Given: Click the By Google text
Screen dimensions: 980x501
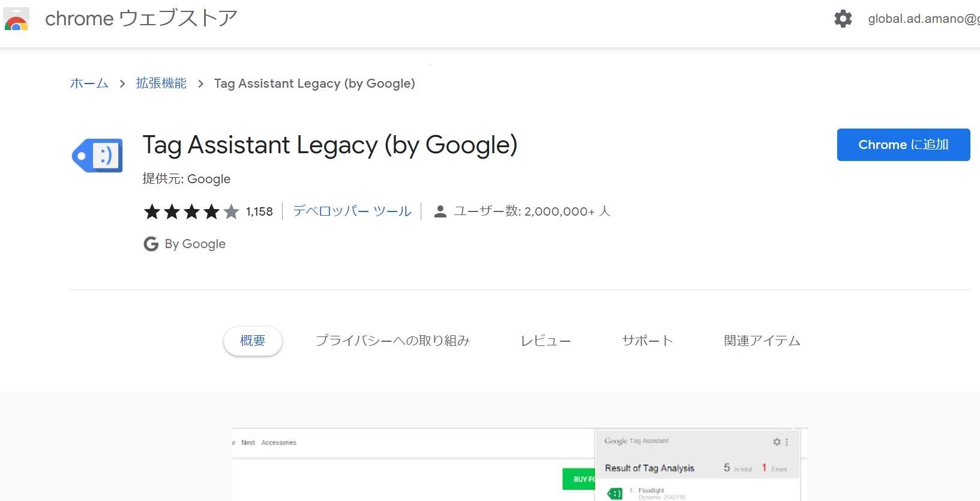Looking at the screenshot, I should point(195,244).
